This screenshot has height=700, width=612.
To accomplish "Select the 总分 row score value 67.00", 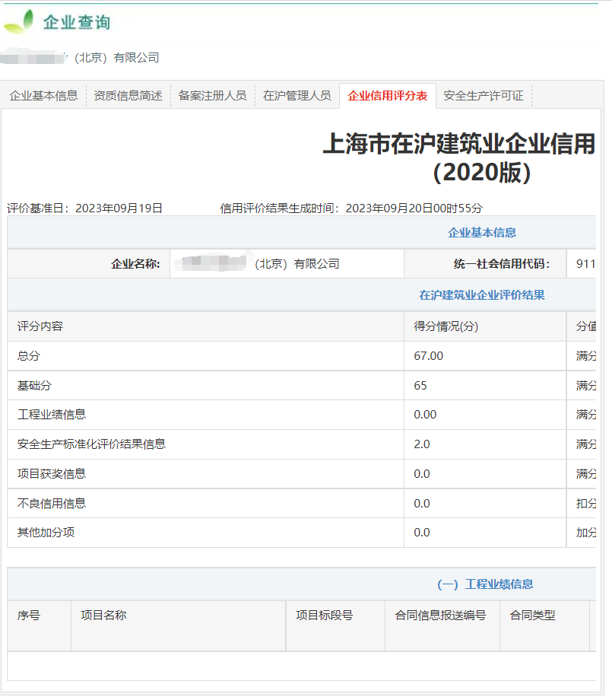I will [428, 355].
